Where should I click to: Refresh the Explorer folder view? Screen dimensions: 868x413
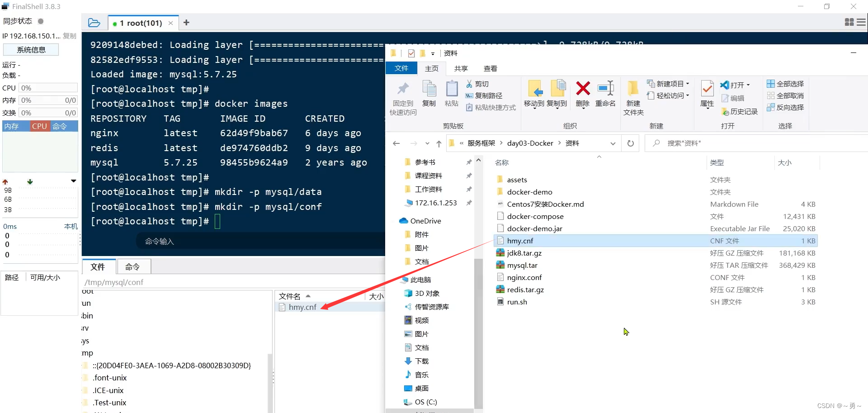coord(631,143)
